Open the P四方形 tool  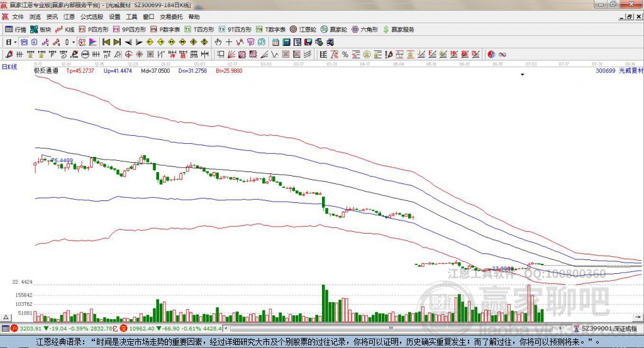coord(94,30)
